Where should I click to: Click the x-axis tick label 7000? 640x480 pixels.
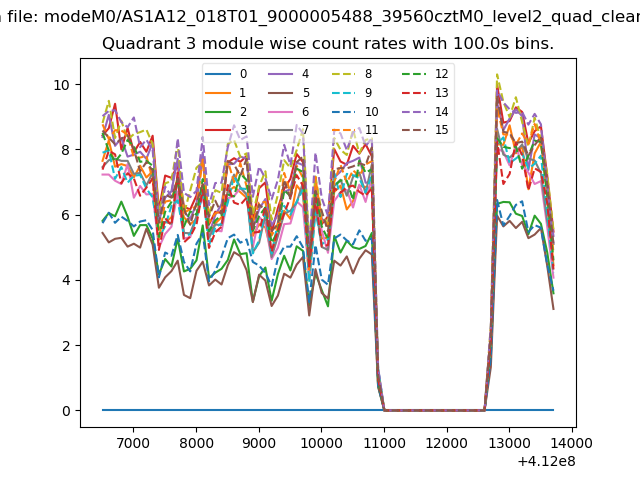tap(133, 442)
